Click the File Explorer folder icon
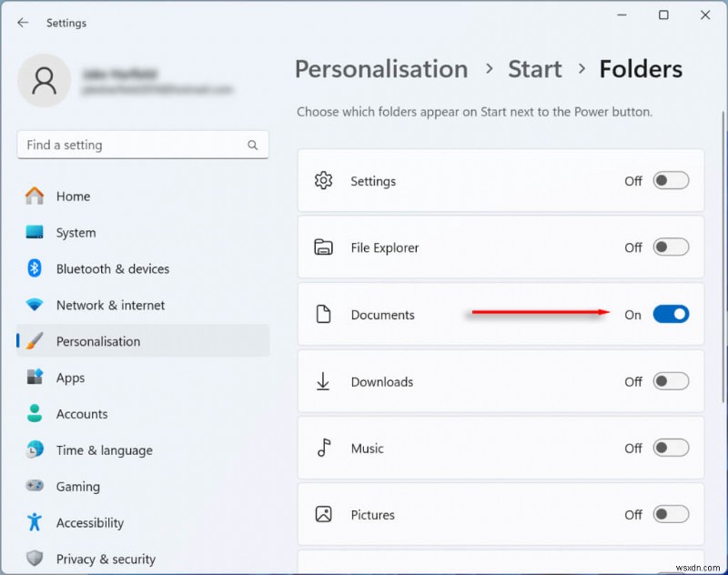The image size is (728, 575). click(x=323, y=247)
